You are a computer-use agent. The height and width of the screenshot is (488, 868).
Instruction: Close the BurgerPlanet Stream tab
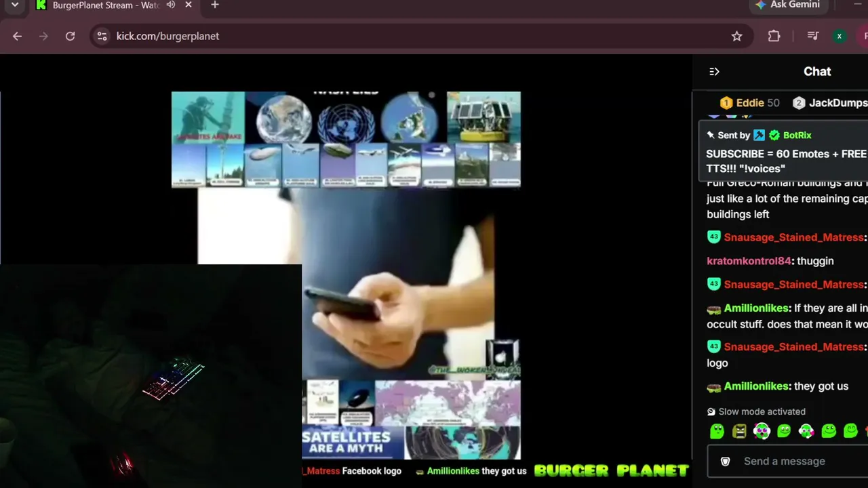(189, 5)
